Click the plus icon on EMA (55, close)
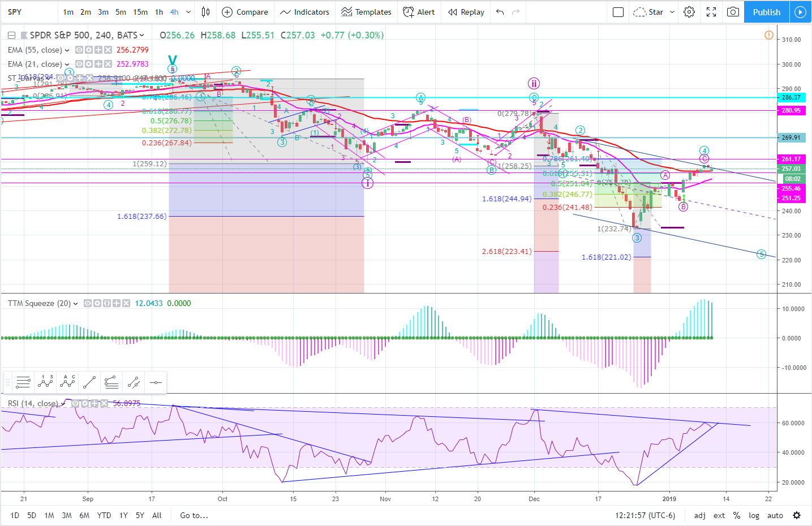The height and width of the screenshot is (526, 812). tap(98, 50)
